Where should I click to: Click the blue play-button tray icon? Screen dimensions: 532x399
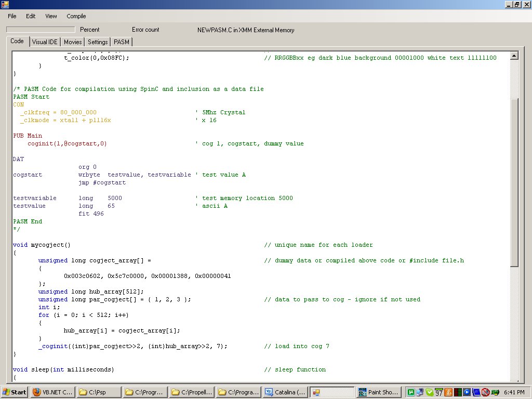[467, 392]
